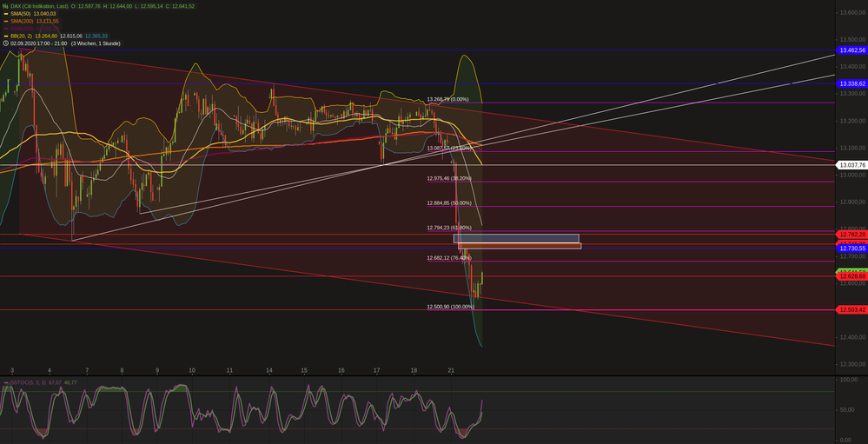
Task: Select the SMA(50) yellow legend marker
Action: tap(5, 14)
